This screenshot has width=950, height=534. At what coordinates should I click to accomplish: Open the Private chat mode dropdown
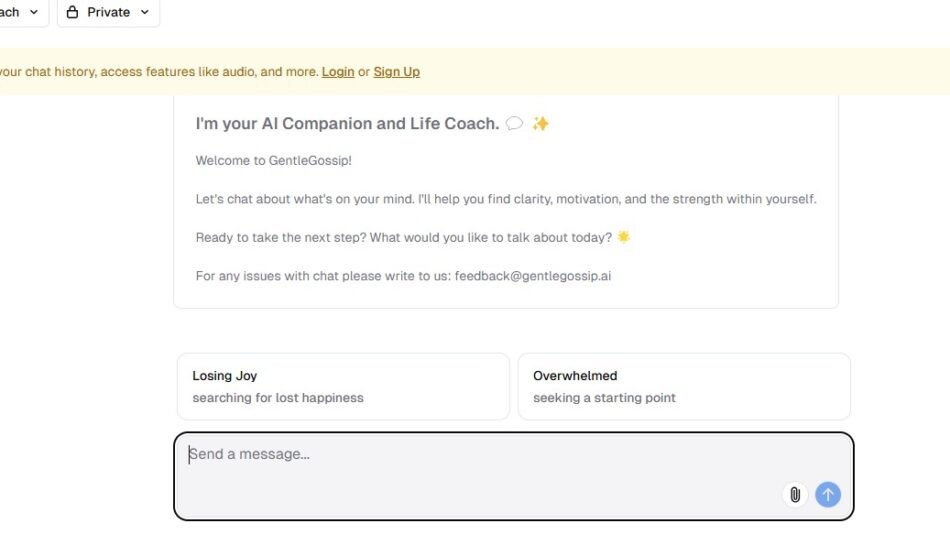pos(108,12)
